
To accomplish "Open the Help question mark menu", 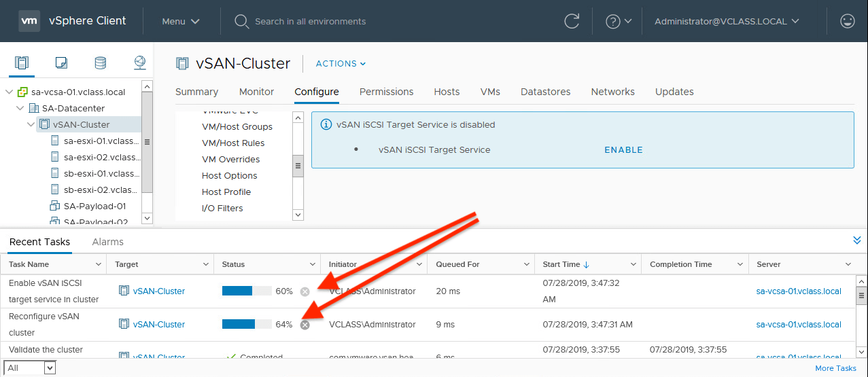I will click(619, 21).
